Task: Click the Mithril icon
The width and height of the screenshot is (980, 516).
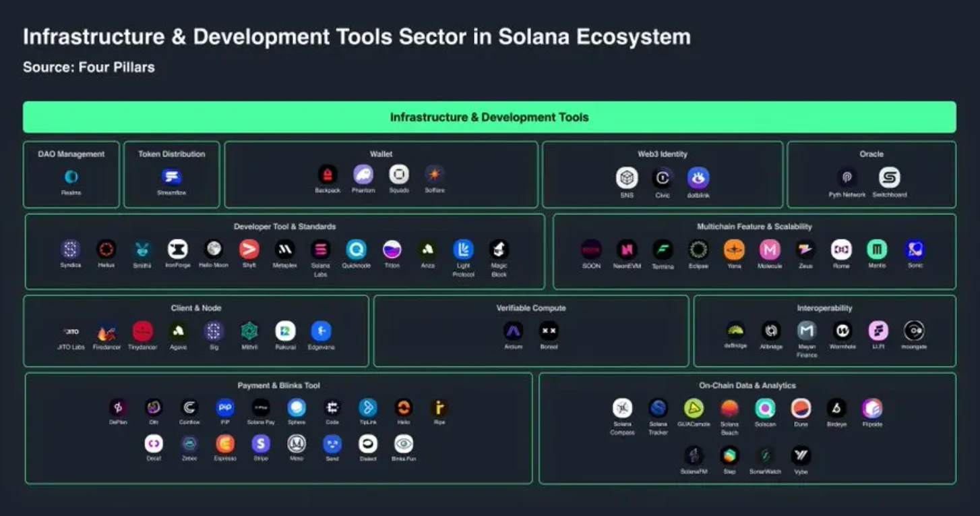Action: [249, 331]
